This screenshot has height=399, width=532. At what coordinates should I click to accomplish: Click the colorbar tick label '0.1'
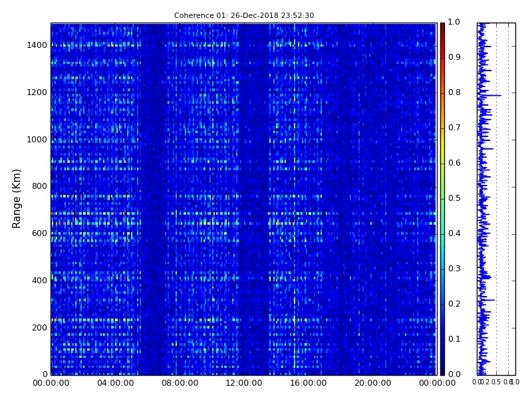(x=454, y=339)
